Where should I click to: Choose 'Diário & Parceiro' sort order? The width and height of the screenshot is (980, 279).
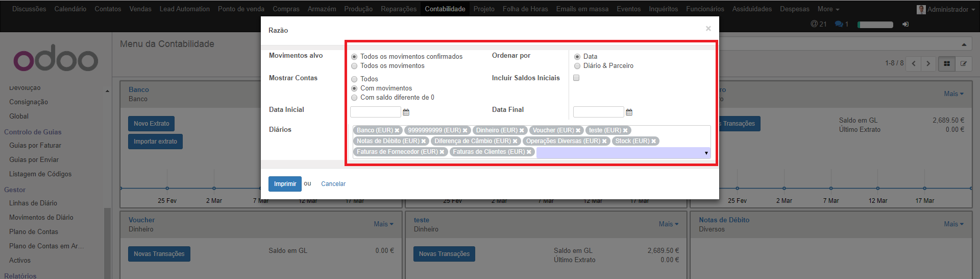coord(577,66)
